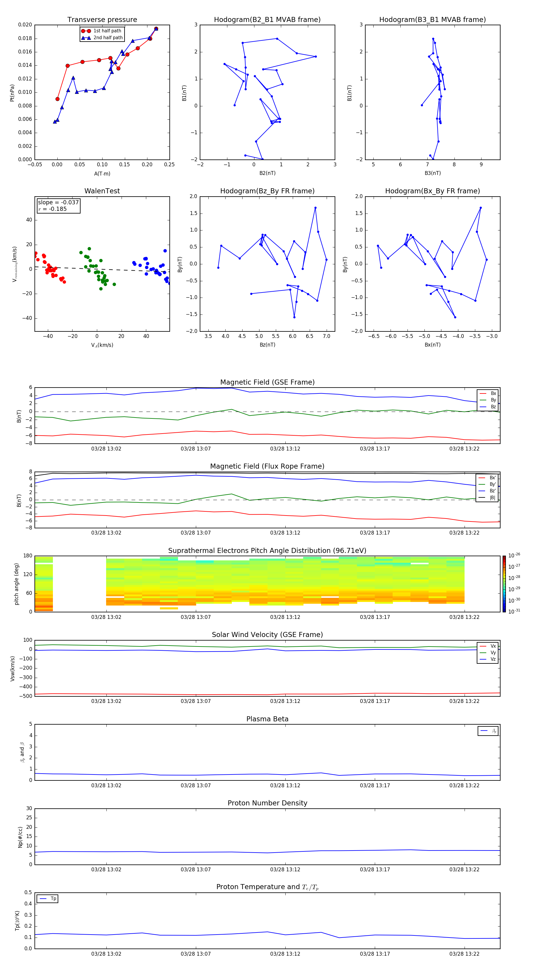Screen dimensions: 535x980
Task: Click '03/28 13:22' tick under Plasma Beta plot
Action: pos(464,785)
